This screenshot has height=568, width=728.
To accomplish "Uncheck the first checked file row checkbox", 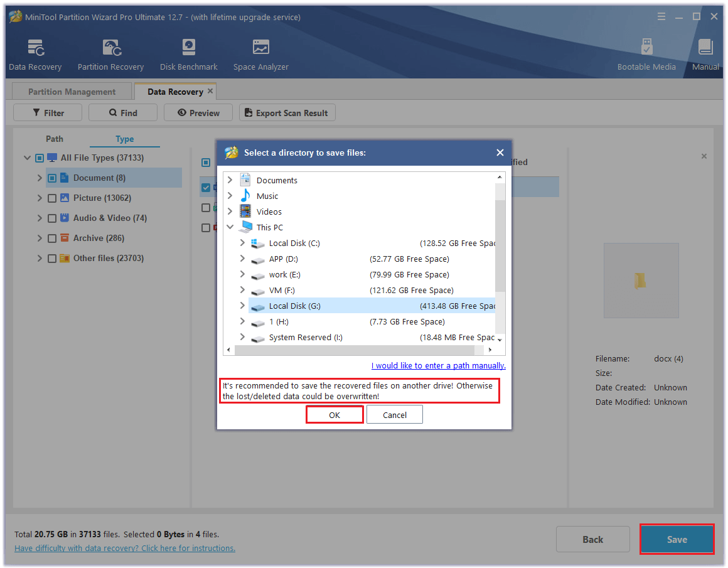I will click(206, 188).
